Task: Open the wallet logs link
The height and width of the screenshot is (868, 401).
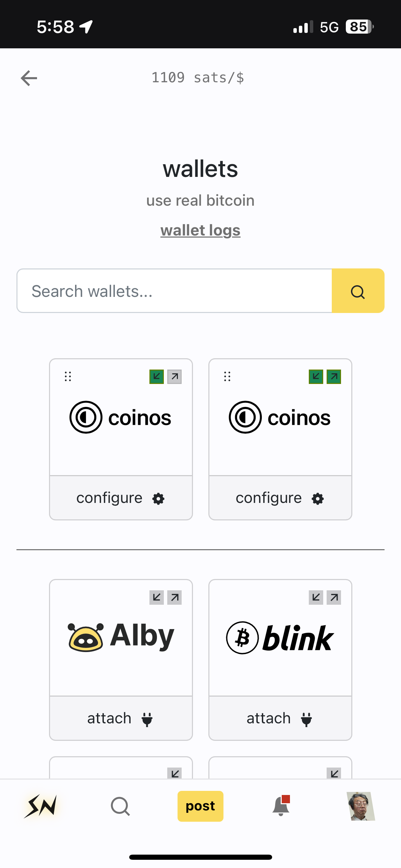Action: click(200, 230)
